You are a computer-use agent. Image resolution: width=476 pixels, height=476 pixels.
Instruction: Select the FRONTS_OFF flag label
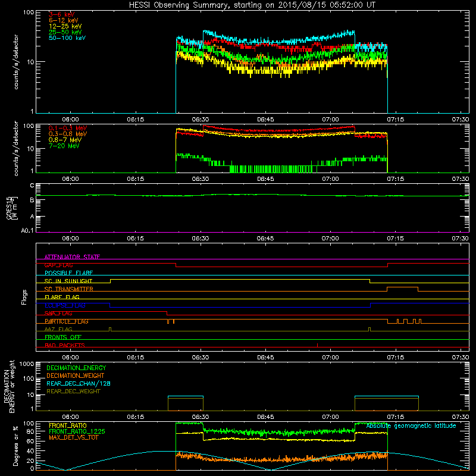[63, 337]
